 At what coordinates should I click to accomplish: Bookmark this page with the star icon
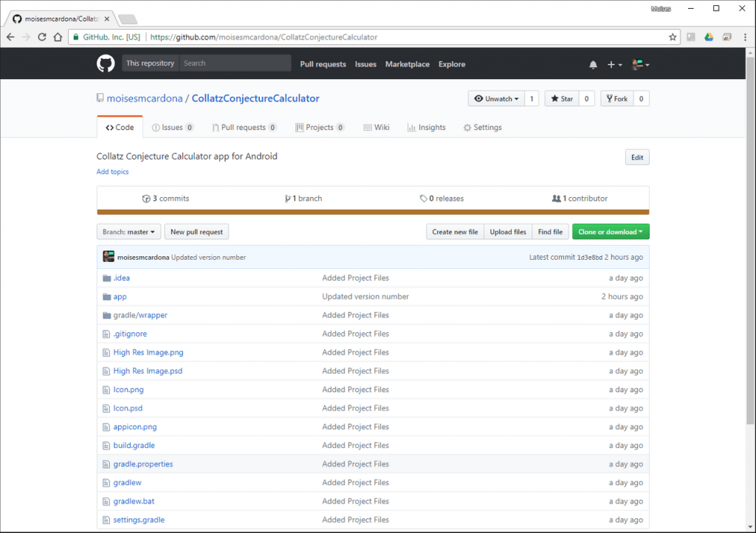pos(673,37)
